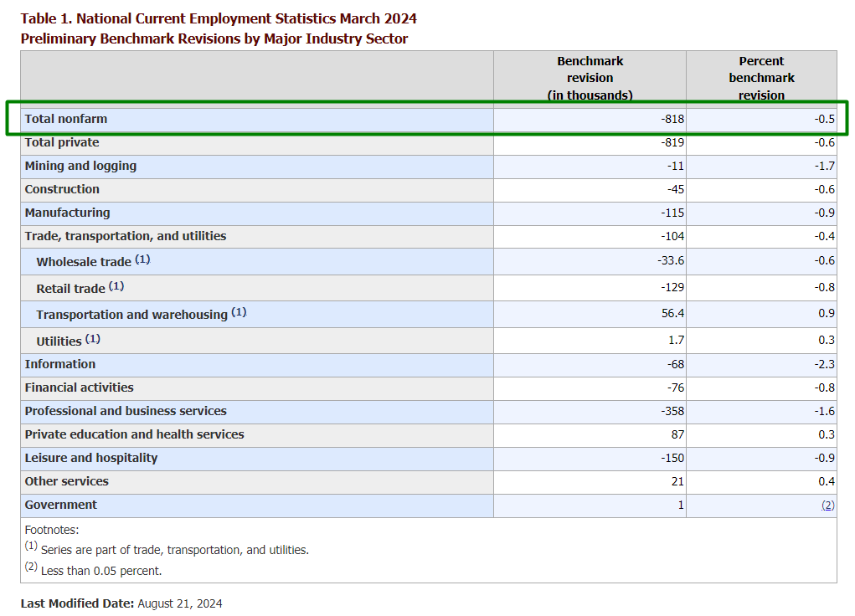This screenshot has width=855, height=616.
Task: Open footnote 2 link in Government row
Action: click(827, 506)
